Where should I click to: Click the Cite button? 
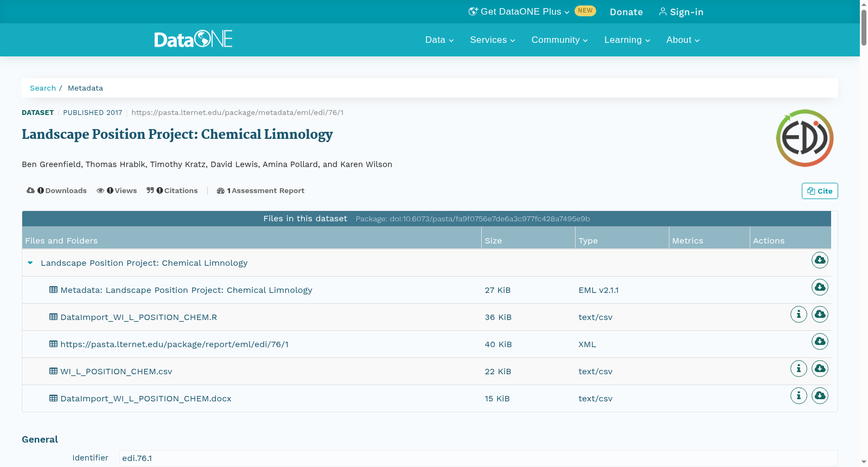pos(820,191)
